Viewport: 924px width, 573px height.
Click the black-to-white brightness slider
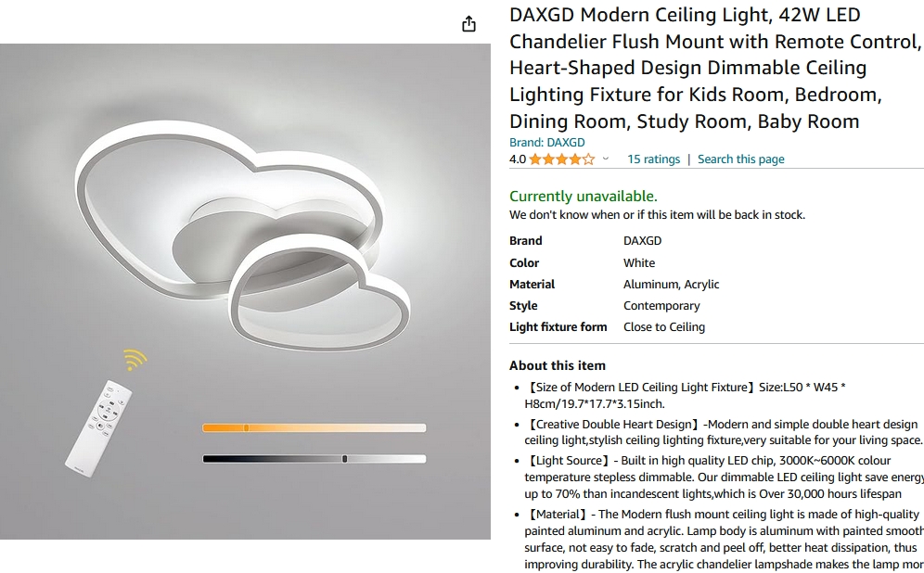[314, 459]
